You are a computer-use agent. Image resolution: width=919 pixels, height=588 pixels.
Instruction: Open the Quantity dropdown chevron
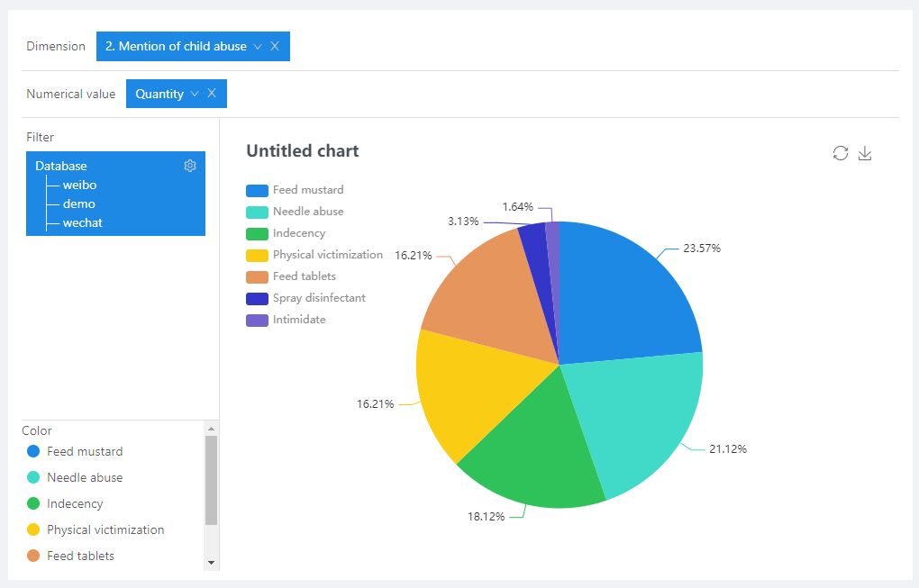[x=195, y=94]
